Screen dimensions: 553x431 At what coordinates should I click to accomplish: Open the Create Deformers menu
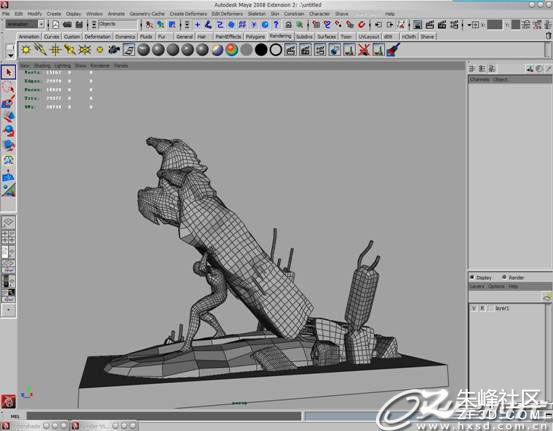188,13
